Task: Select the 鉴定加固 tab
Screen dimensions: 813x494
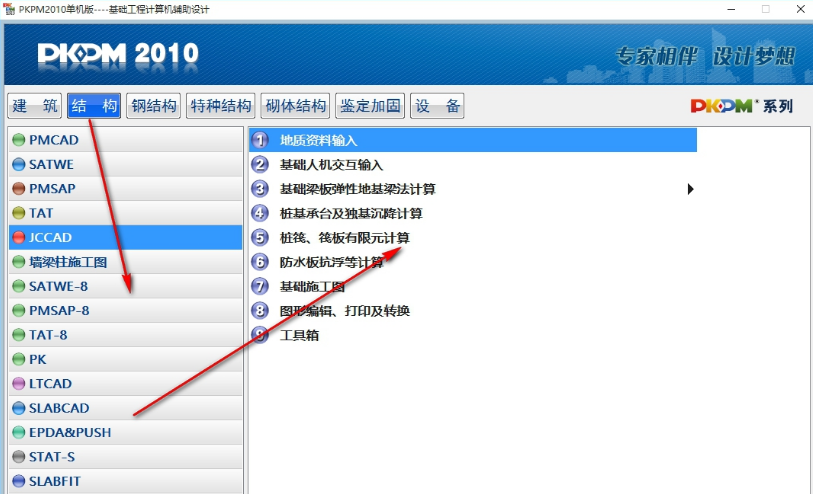Action: tap(370, 106)
